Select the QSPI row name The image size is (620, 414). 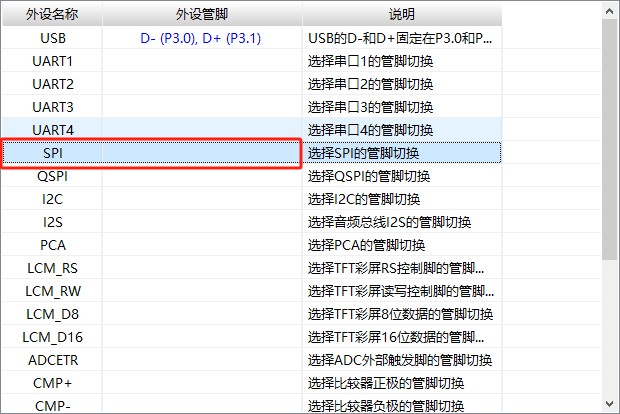53,176
